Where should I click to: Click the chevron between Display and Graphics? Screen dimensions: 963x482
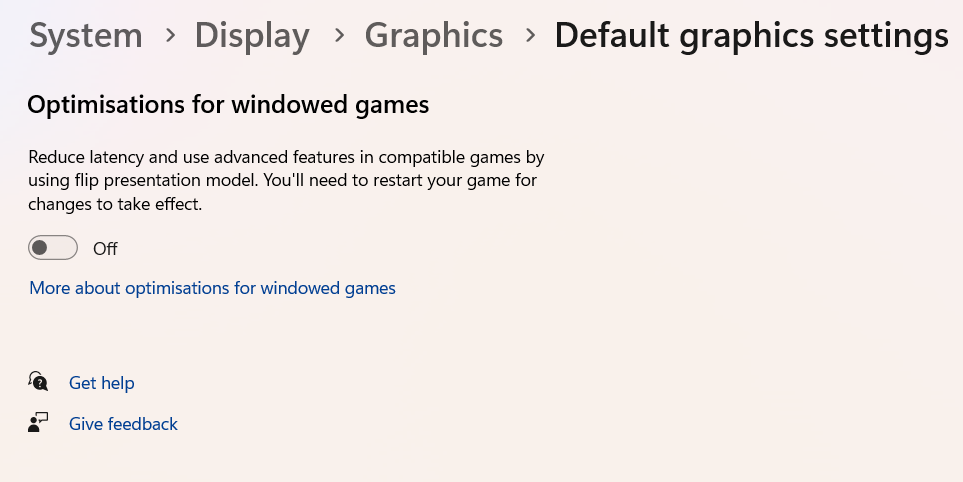(338, 35)
